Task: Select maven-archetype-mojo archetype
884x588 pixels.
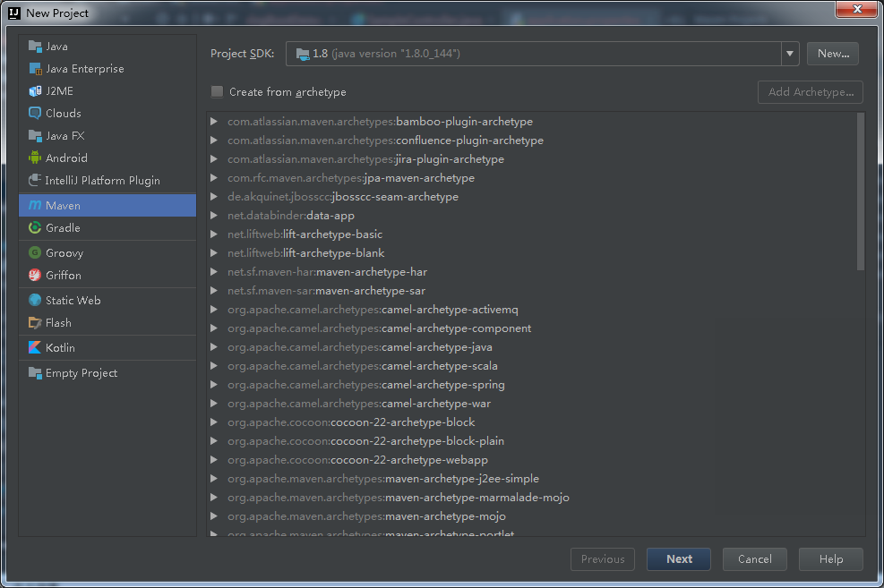Action: click(x=366, y=516)
